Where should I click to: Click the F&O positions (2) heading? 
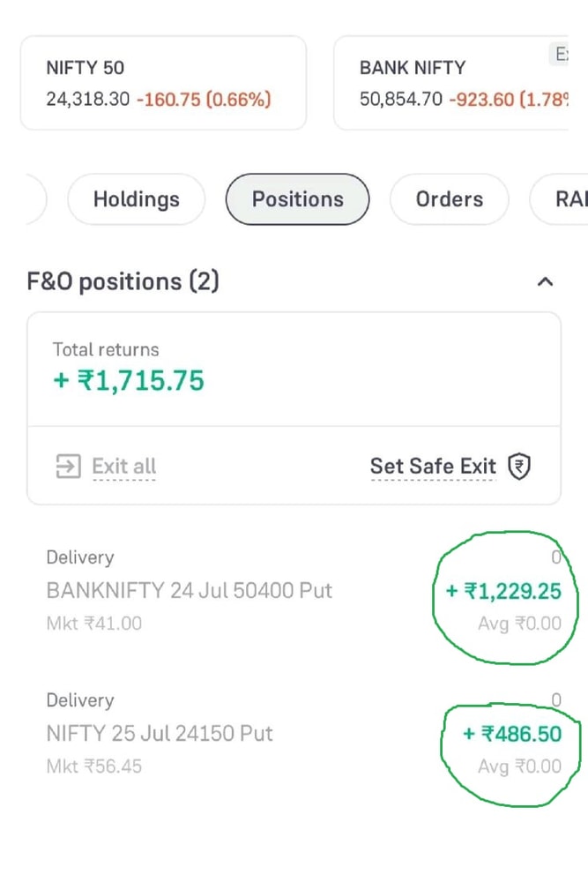[123, 282]
